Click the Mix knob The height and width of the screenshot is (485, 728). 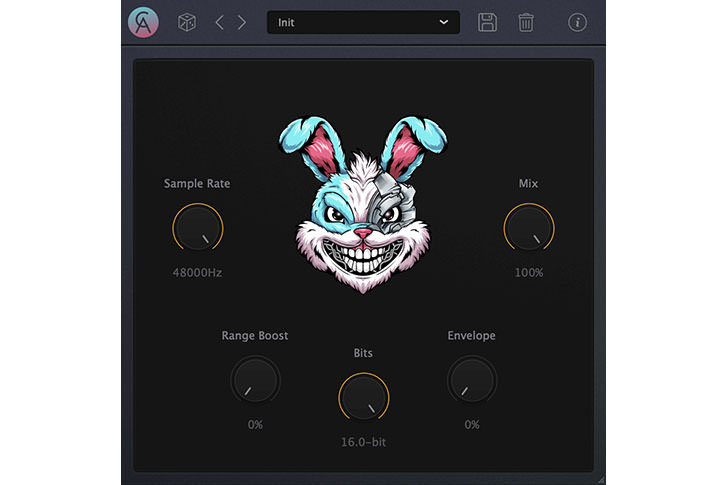528,227
